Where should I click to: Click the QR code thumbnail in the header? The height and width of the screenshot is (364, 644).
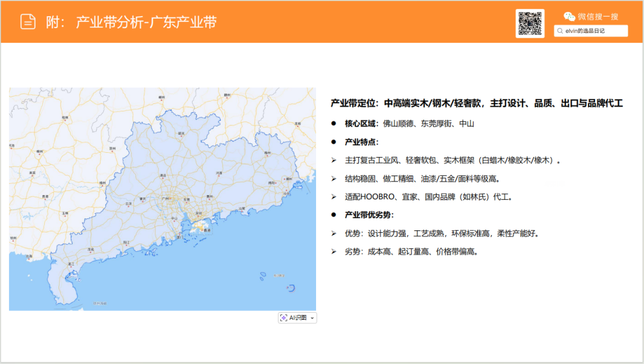tap(530, 23)
